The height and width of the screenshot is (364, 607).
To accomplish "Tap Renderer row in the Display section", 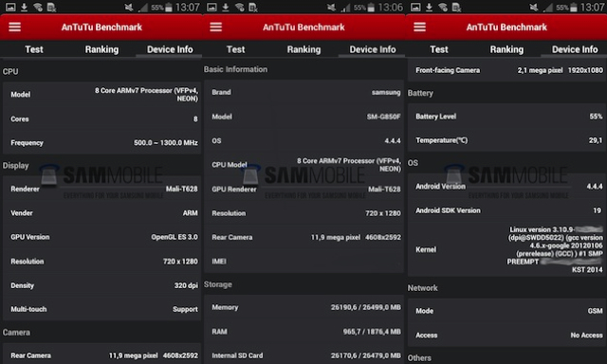I will pos(102,189).
